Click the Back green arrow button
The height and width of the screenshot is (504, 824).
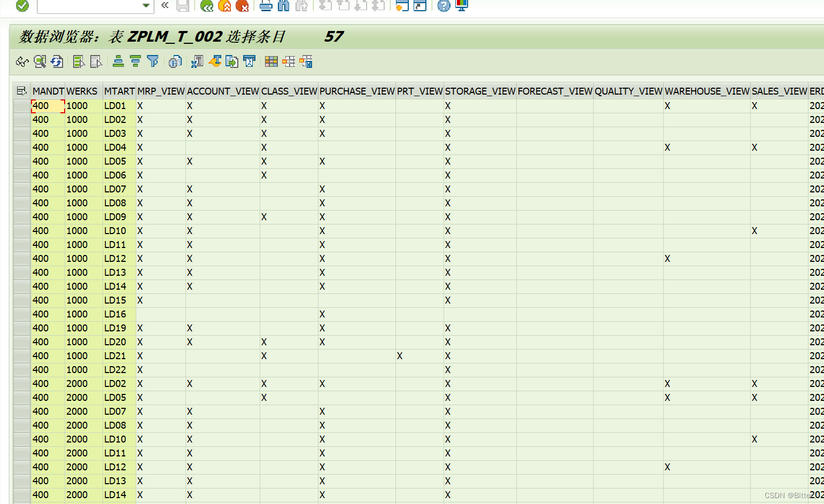207,6
